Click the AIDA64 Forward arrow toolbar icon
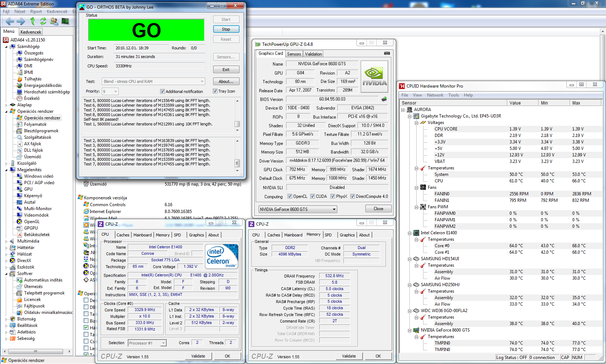The image size is (606, 364). tap(21, 21)
